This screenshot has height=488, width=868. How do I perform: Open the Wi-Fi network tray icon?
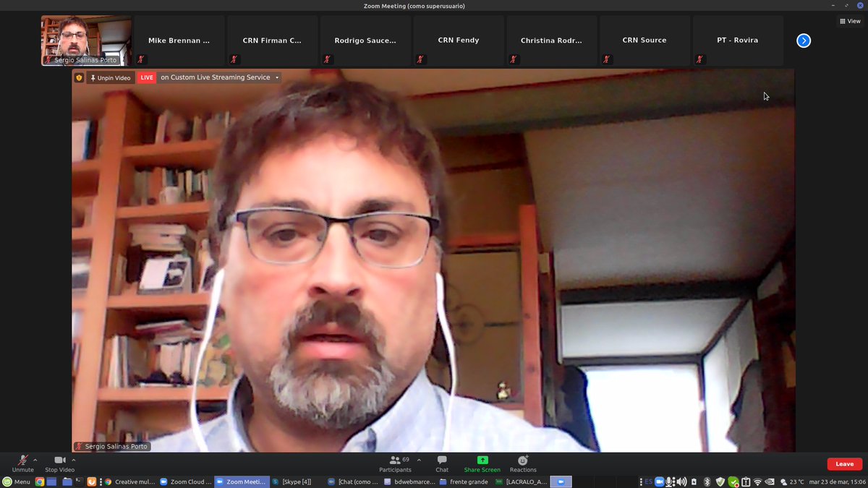(757, 481)
